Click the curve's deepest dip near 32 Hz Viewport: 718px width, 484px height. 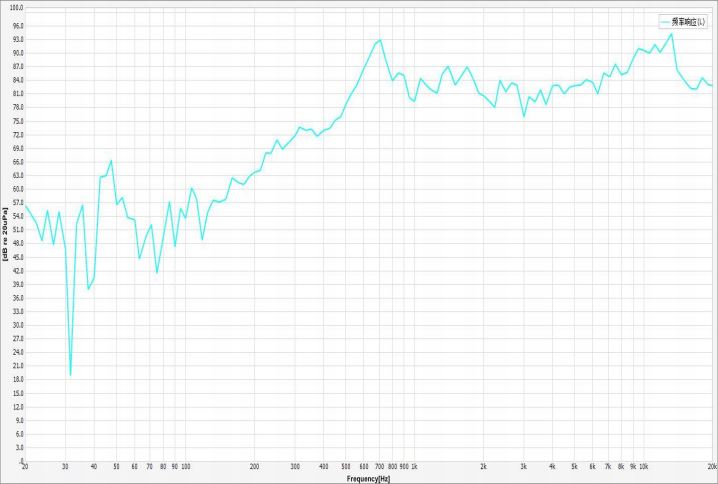tap(71, 375)
